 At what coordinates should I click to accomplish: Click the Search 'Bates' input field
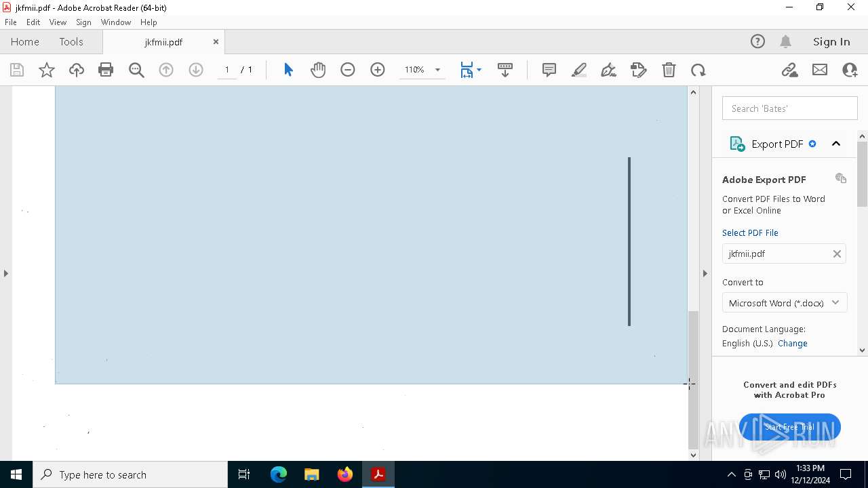790,108
